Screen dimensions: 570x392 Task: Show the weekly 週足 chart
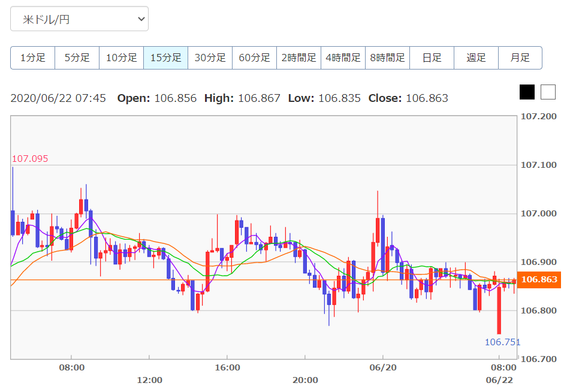(x=476, y=58)
